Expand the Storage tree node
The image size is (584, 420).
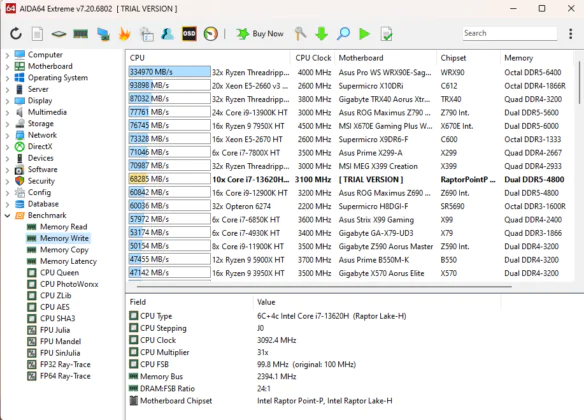click(7, 124)
